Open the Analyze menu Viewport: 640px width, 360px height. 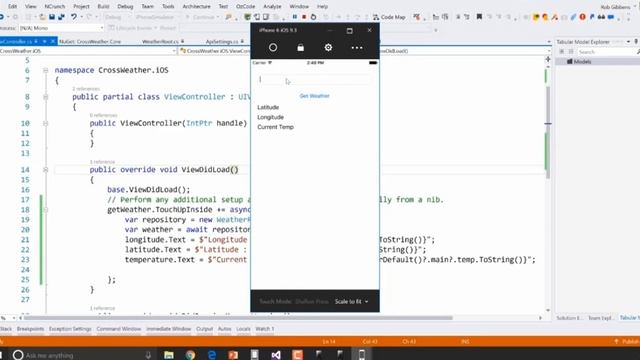pyautogui.click(x=272, y=7)
